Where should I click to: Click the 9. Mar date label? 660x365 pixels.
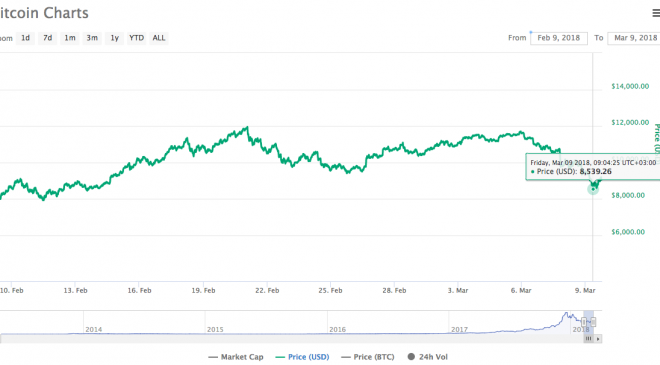(585, 290)
